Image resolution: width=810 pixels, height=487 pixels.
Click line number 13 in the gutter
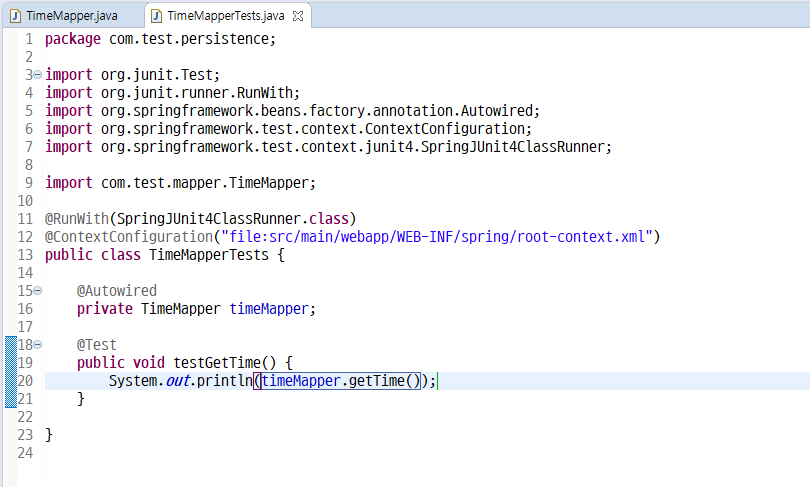(x=25, y=255)
